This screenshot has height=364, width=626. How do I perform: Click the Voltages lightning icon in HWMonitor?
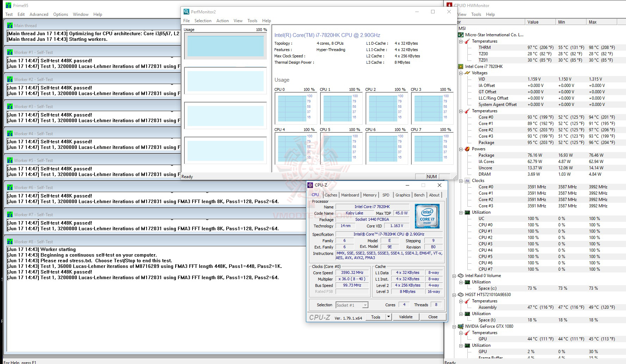click(467, 73)
